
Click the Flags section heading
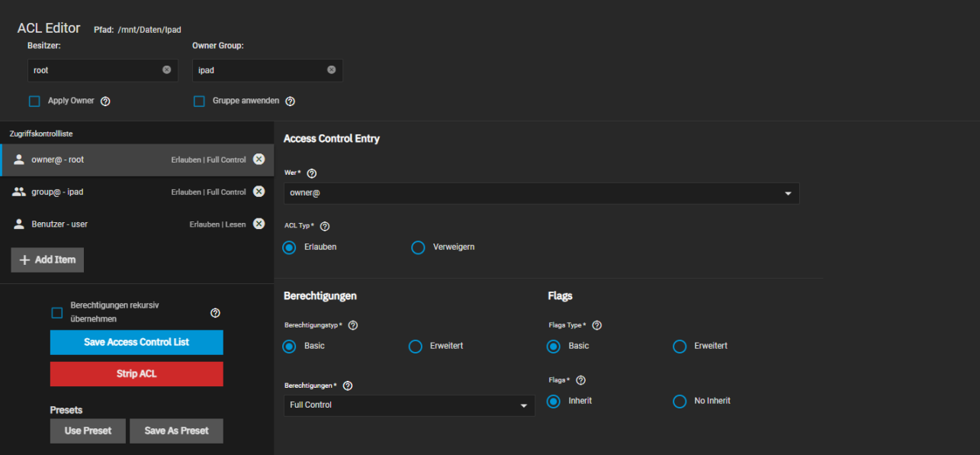(560, 295)
